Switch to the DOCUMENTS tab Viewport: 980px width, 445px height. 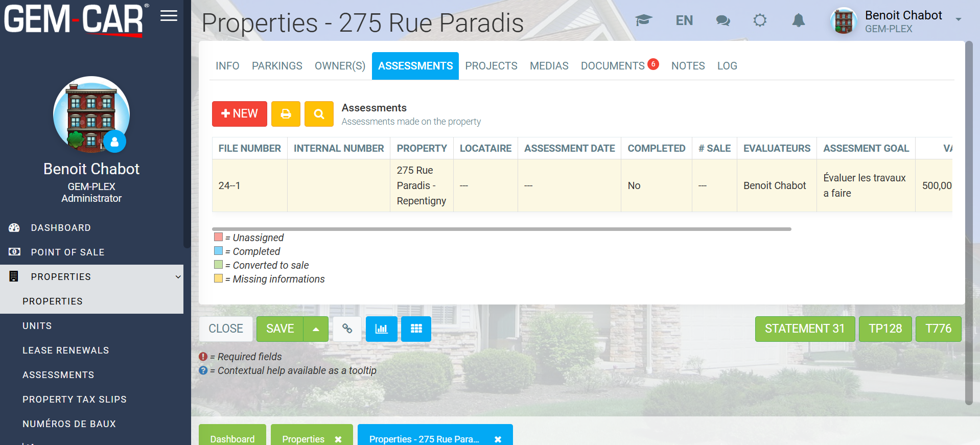coord(613,66)
